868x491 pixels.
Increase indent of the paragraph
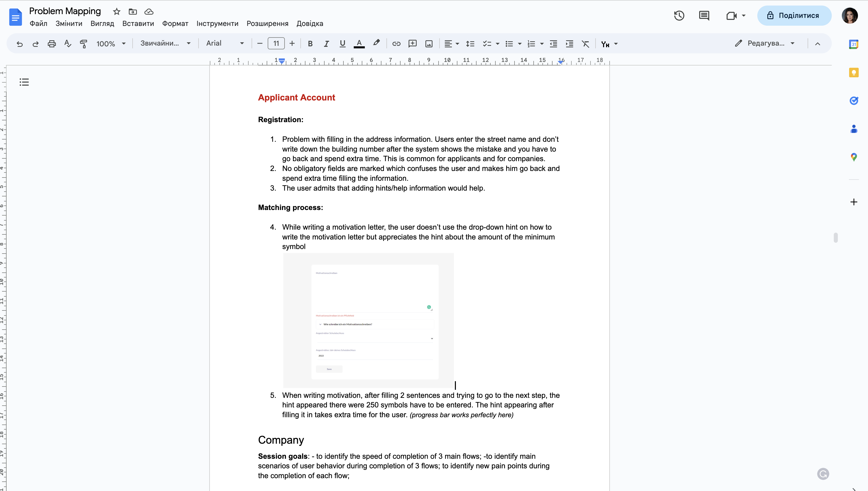(569, 44)
